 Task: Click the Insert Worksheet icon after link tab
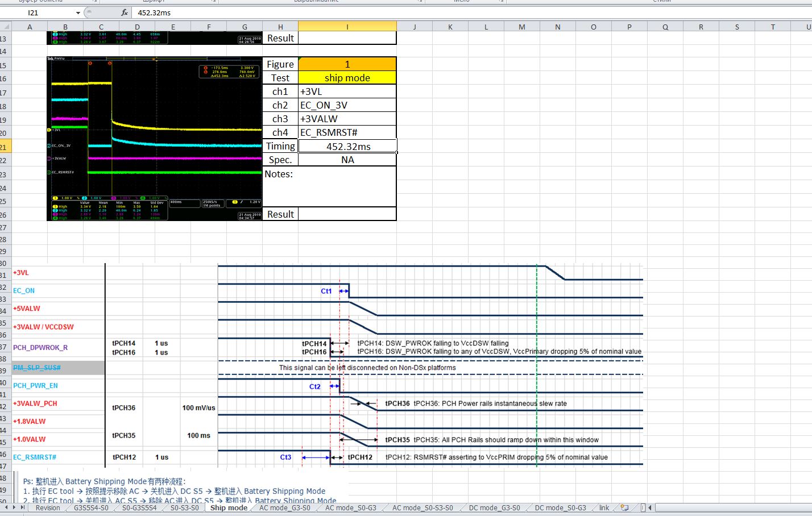click(x=624, y=508)
